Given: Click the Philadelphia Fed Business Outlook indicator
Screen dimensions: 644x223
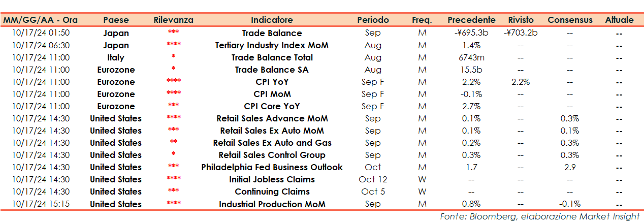Looking at the screenshot, I should (272, 167).
